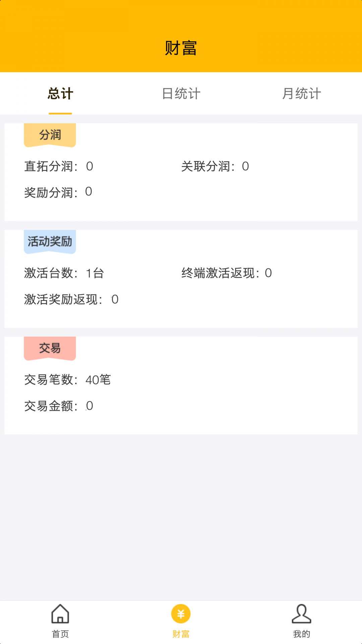Click the yellow 分润 section badge
This screenshot has height=644, width=362.
(x=50, y=135)
